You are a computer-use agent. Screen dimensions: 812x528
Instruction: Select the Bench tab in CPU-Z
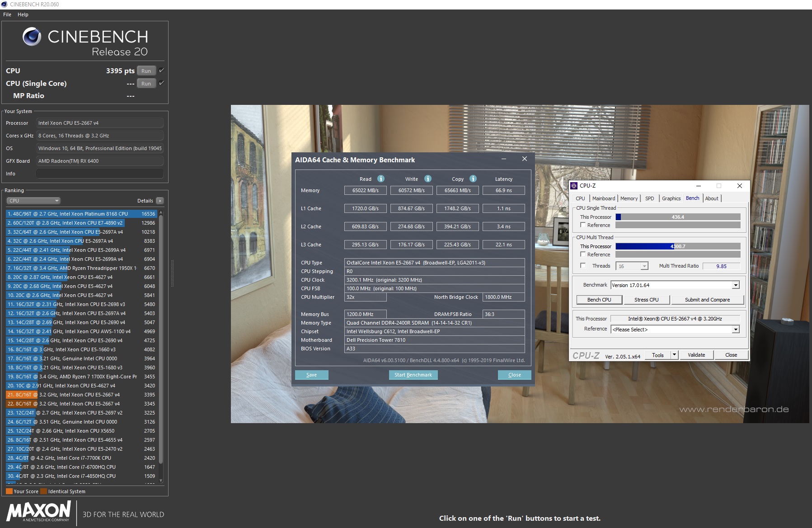[692, 198]
